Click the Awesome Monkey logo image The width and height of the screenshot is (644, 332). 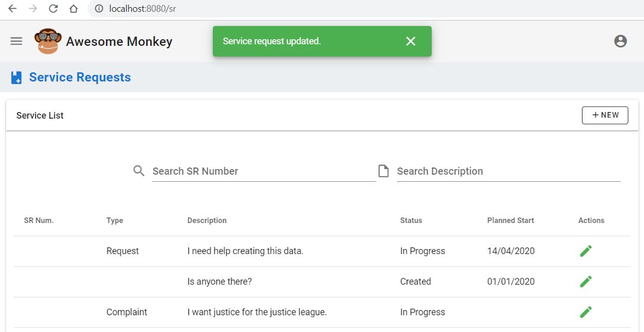48,41
